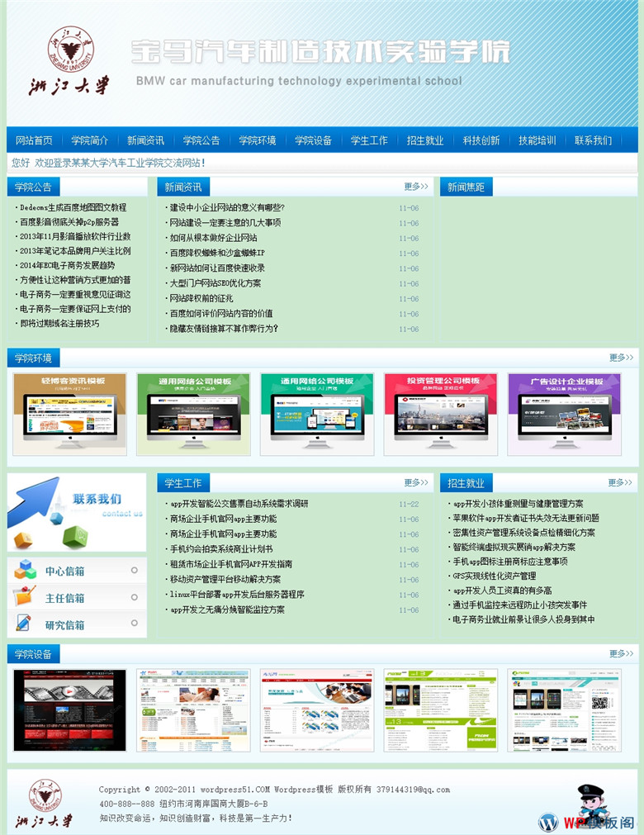Viewport: 644px width, 835px height.
Task: Click the 学院设备 section tab
Action: coord(33,654)
